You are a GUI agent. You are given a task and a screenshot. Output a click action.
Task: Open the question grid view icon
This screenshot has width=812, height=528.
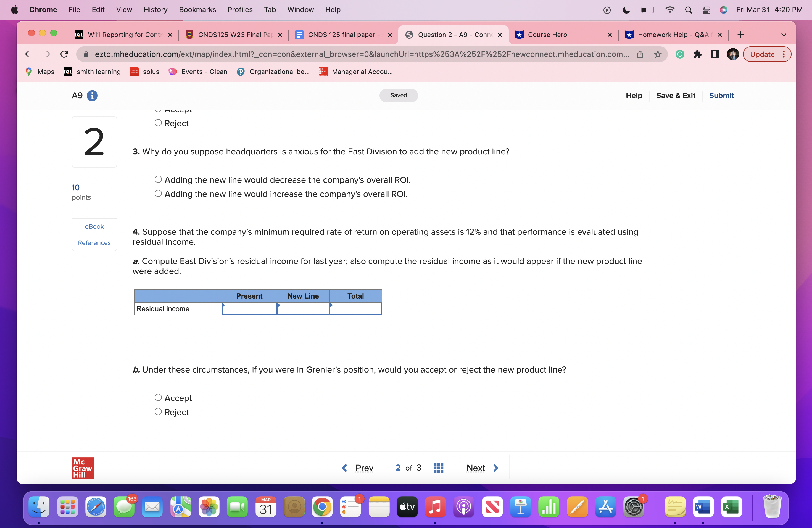[x=438, y=468]
